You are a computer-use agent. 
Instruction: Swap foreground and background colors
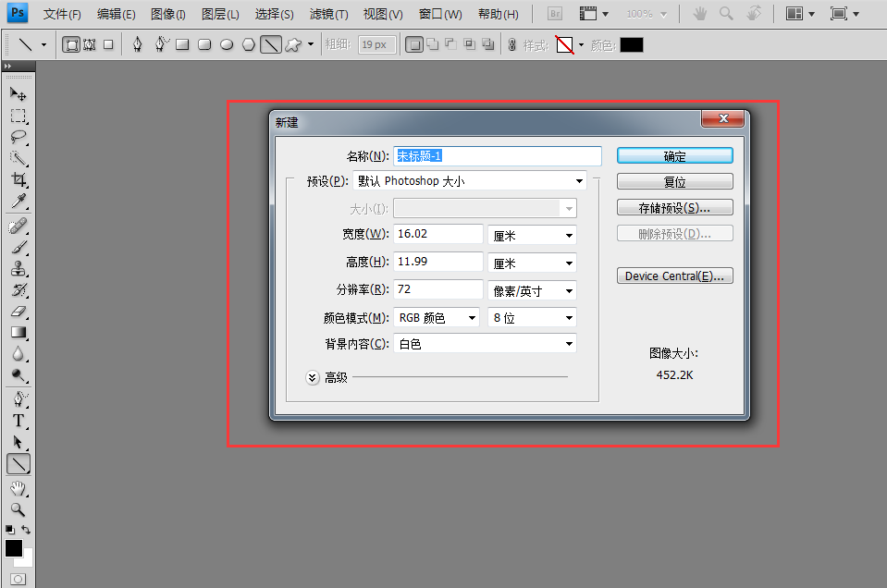point(26,530)
